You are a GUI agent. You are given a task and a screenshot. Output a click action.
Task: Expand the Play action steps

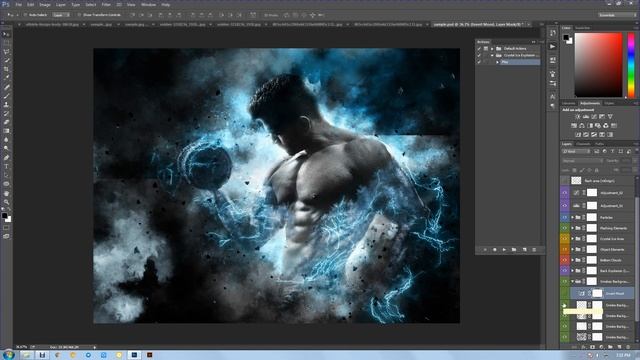pos(498,62)
